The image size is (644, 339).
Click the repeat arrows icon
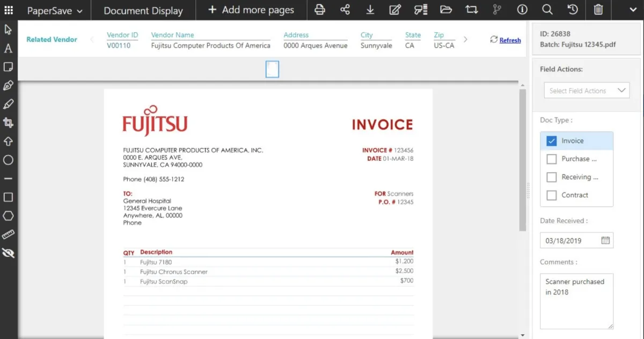point(472,10)
